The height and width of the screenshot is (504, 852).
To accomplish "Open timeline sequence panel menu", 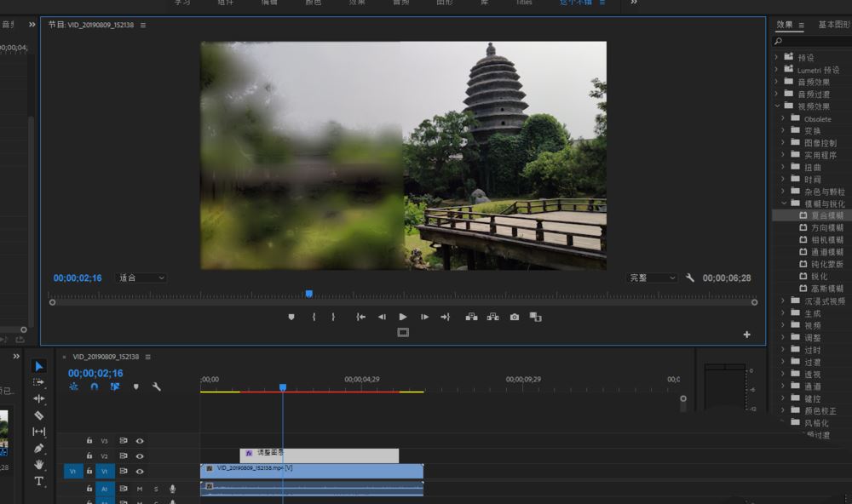I will pos(147,357).
